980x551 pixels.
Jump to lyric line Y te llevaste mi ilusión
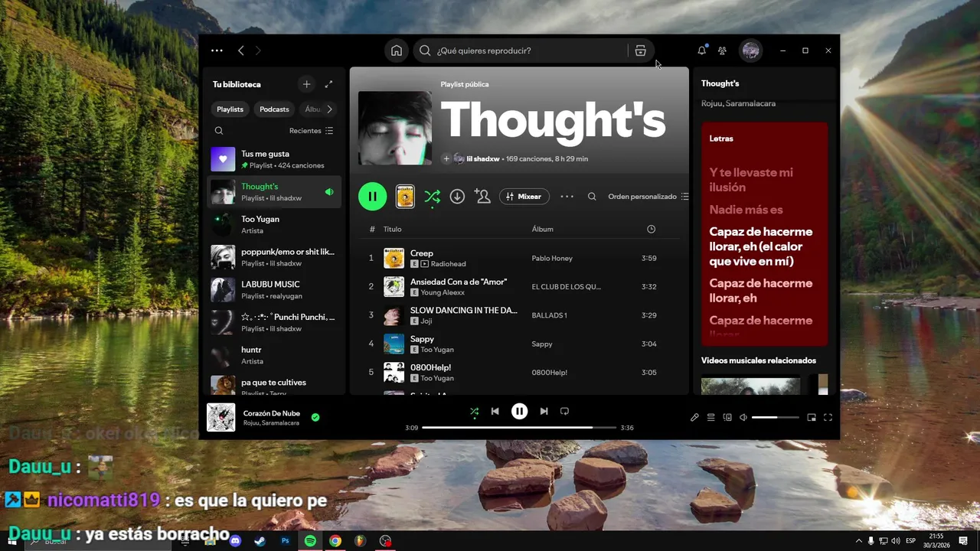click(x=751, y=180)
